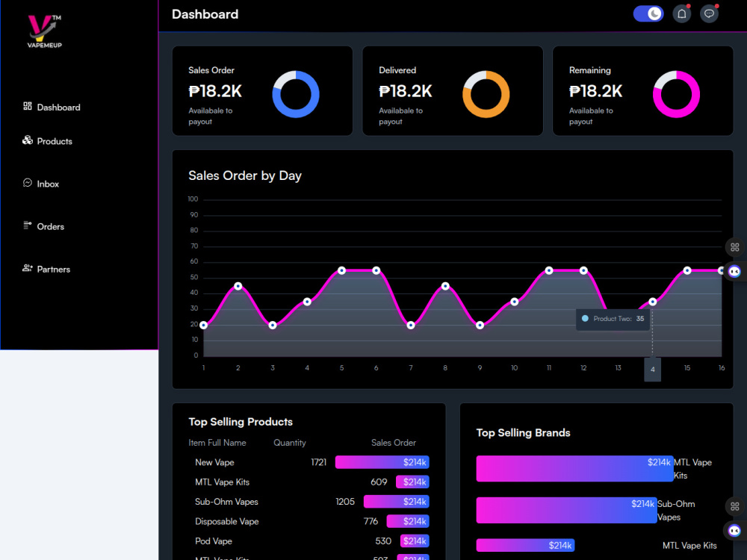Open Products in the sidebar
The image size is (747, 560).
(47, 141)
